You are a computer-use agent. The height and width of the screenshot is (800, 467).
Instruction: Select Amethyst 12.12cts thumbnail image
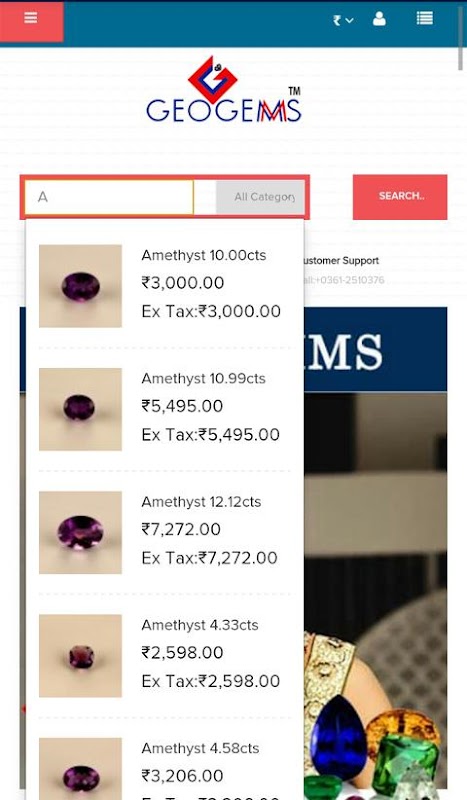[80, 533]
